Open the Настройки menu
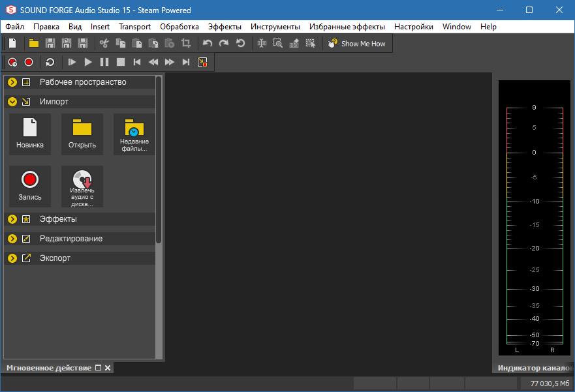The height and width of the screenshot is (392, 575). (x=414, y=27)
